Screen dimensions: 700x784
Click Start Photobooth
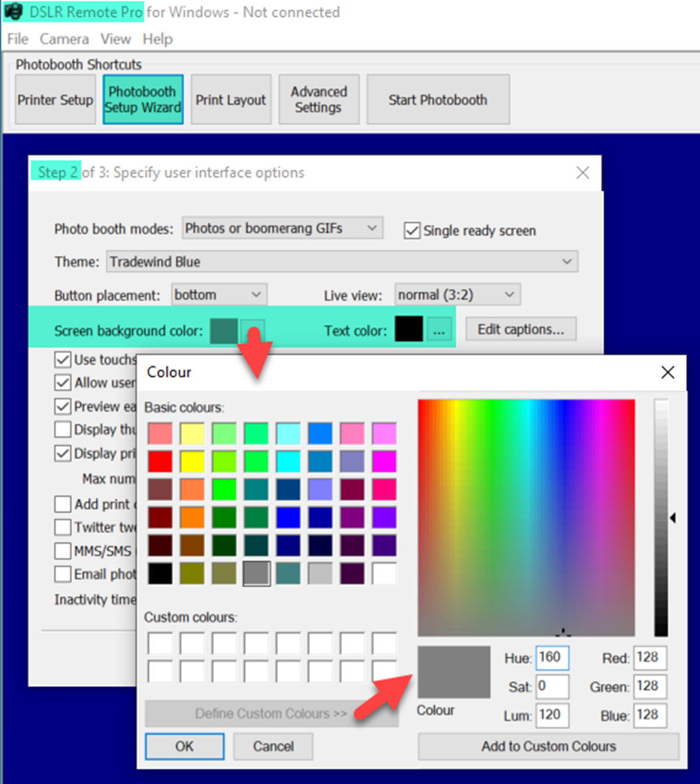(438, 100)
